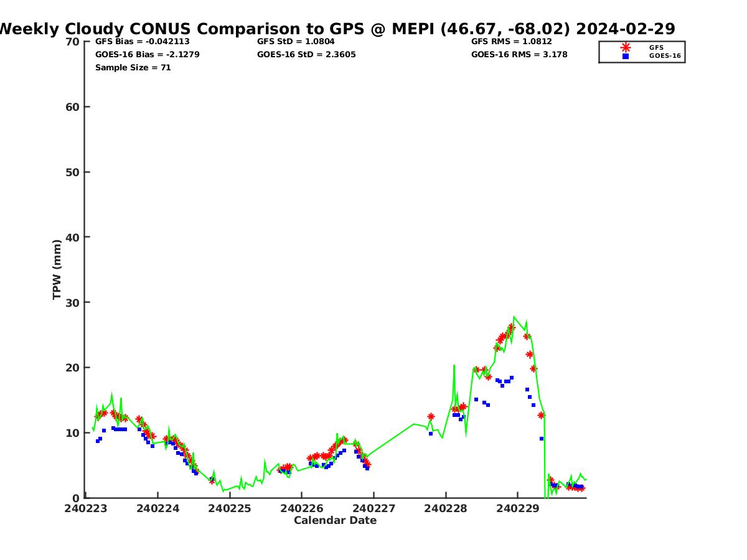Click the TPW (mm) y-axis label

point(57,269)
